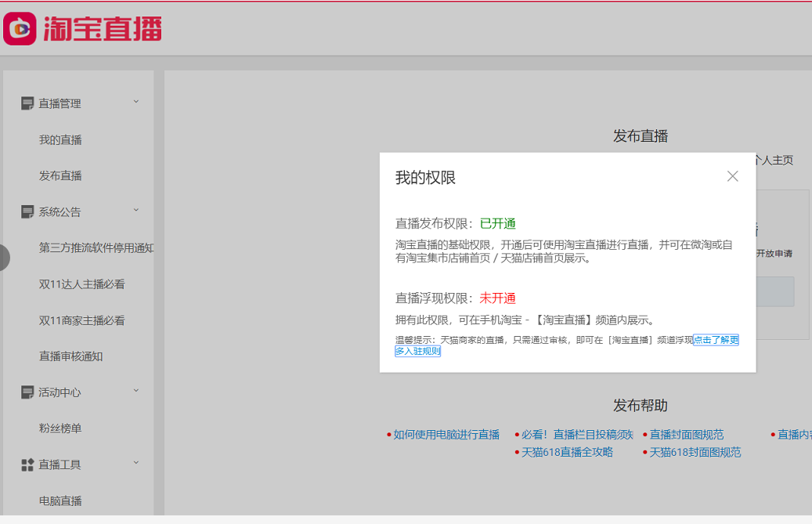The height and width of the screenshot is (524, 812).
Task: Open 粉丝榜单 in the sidebar
Action: click(60, 428)
